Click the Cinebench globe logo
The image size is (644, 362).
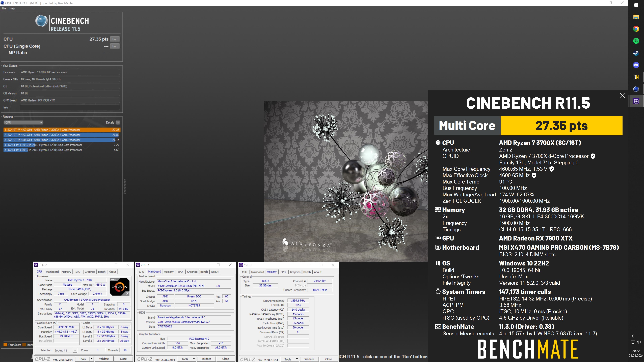pos(41,21)
